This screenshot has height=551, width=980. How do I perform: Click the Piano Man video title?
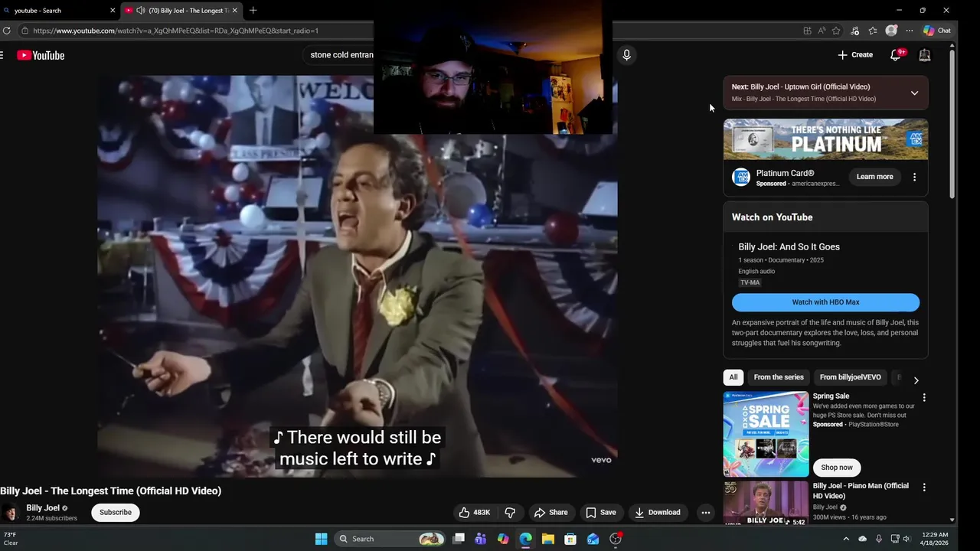click(861, 491)
